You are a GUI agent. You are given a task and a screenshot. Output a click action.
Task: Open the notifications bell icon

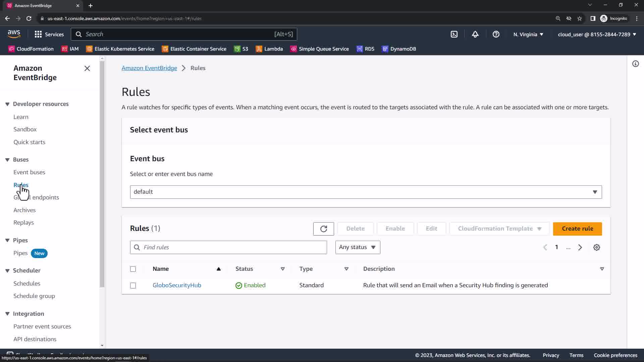[x=475, y=34]
